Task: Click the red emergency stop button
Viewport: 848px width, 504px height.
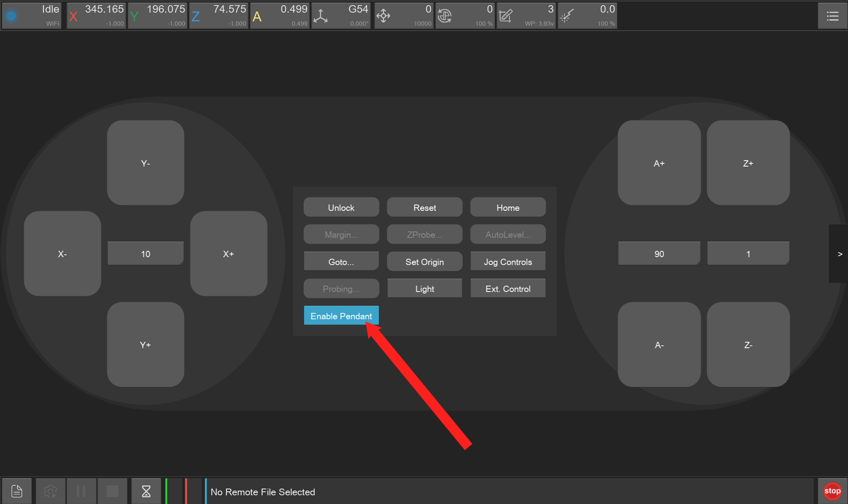Action: point(832,491)
